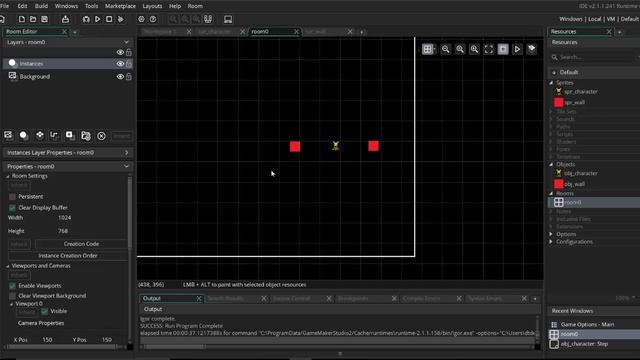Viewport: 640px width, 360px height.
Task: Start the Debug (bug) toolbar icon
Action: (86, 19)
